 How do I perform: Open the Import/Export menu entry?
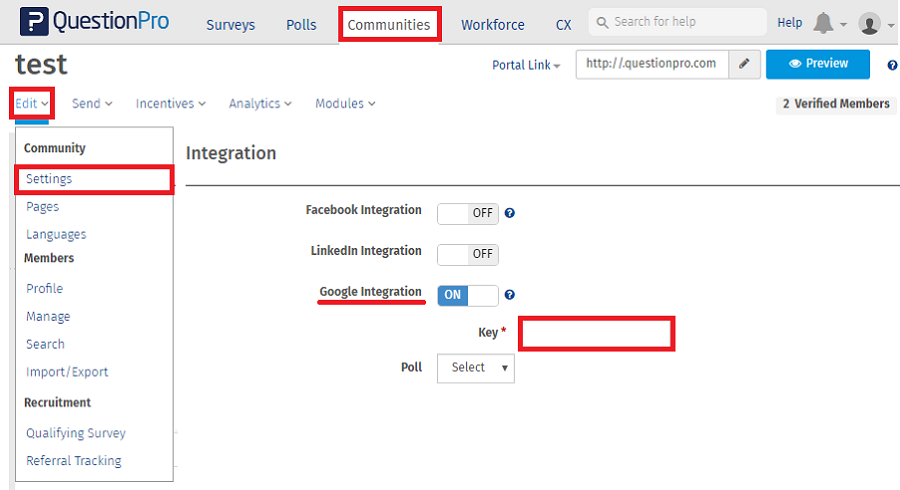(67, 372)
